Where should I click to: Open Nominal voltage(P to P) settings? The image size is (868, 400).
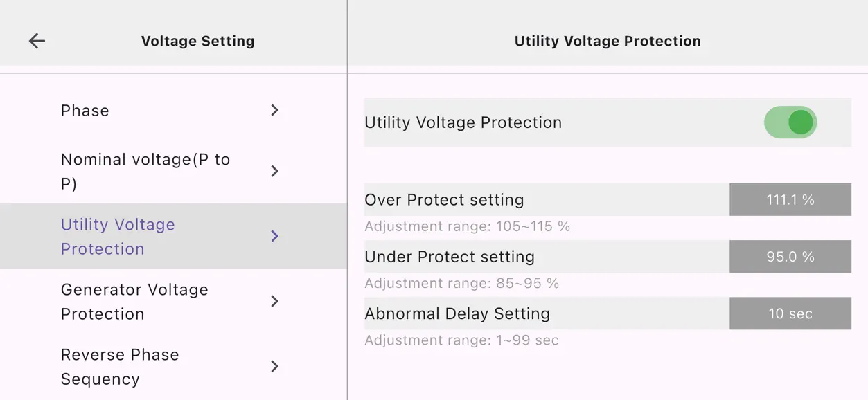point(145,171)
